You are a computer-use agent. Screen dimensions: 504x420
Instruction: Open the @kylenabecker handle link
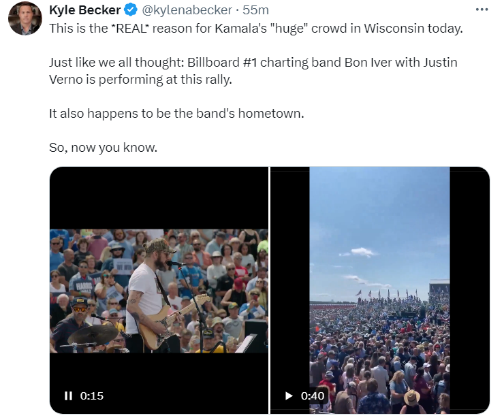tap(187, 10)
